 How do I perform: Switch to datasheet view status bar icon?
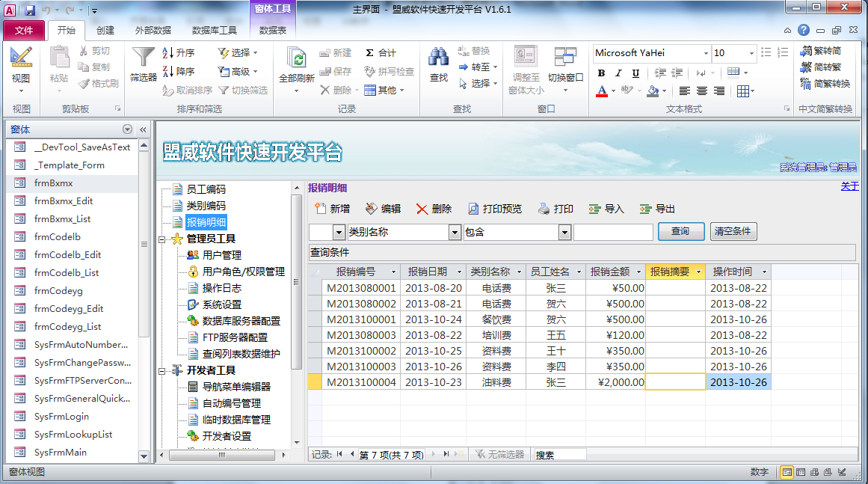pos(801,472)
